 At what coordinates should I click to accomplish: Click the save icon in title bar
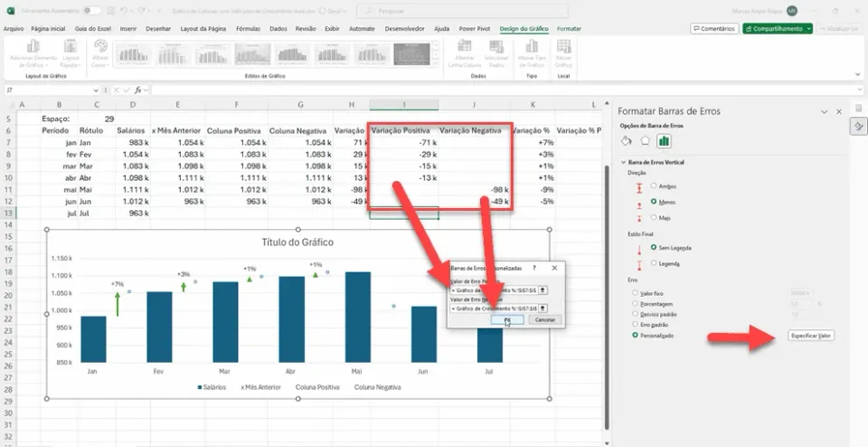point(111,11)
